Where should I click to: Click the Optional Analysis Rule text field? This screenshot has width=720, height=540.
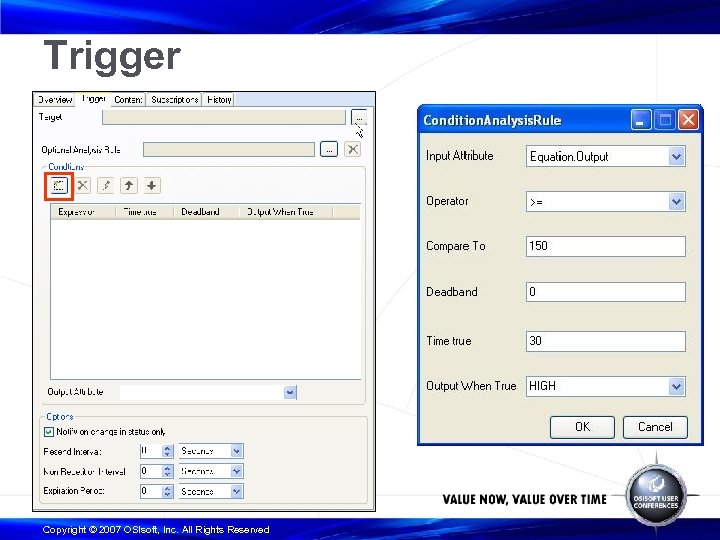point(229,149)
